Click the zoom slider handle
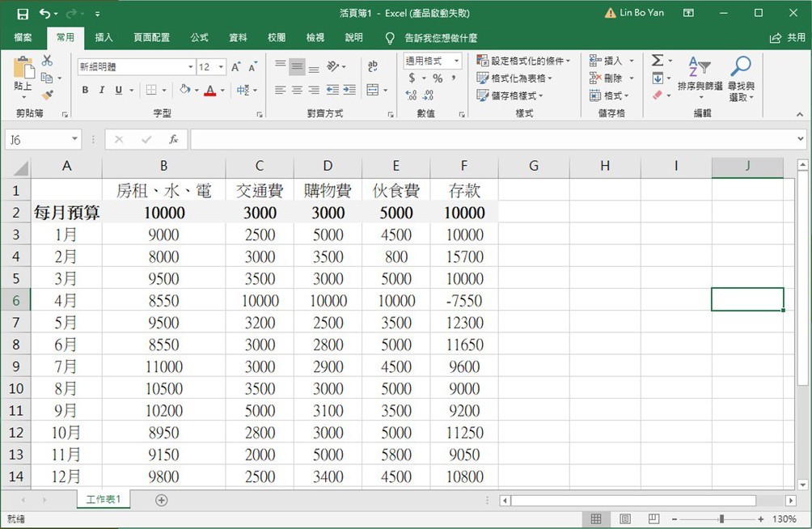The height and width of the screenshot is (529, 812). [721, 518]
